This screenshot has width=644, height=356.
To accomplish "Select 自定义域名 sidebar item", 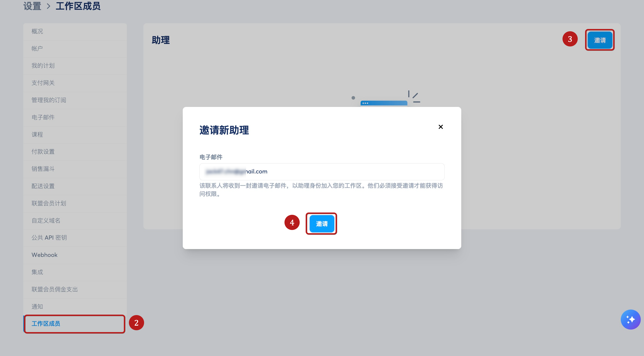I will coord(46,221).
